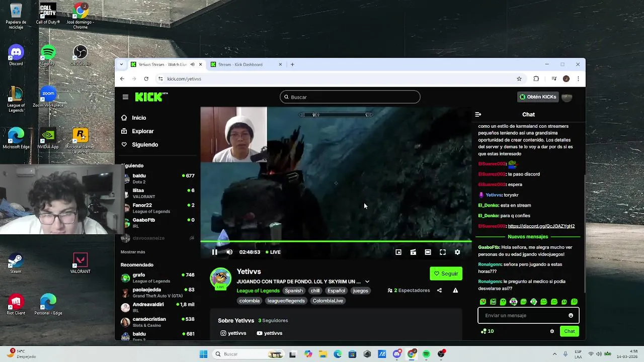Reload the page in Chrome
This screenshot has height=362, width=644.
146,79
